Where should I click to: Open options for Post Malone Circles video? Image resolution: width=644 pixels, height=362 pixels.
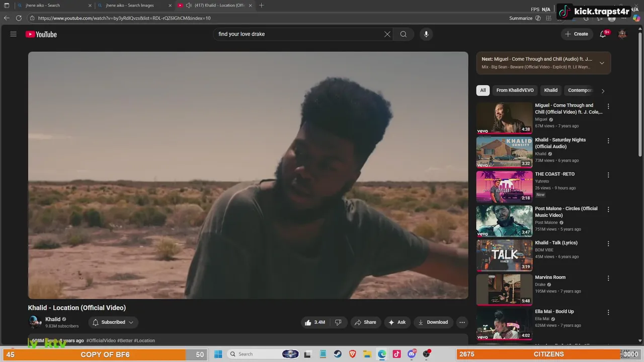(608, 209)
